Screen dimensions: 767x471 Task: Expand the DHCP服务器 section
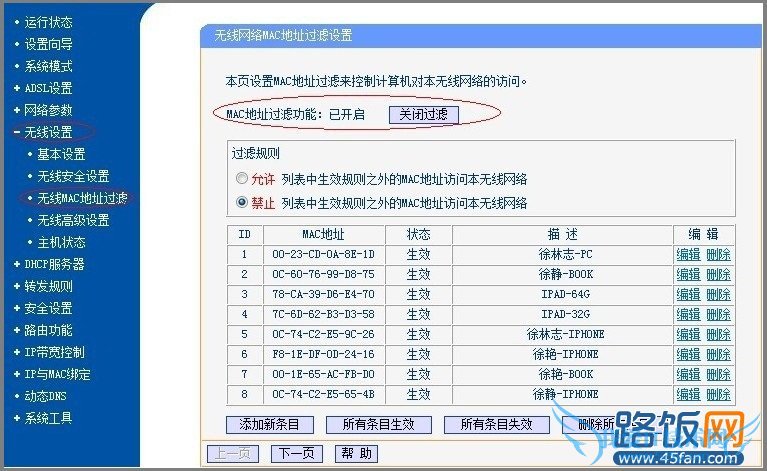(54, 264)
